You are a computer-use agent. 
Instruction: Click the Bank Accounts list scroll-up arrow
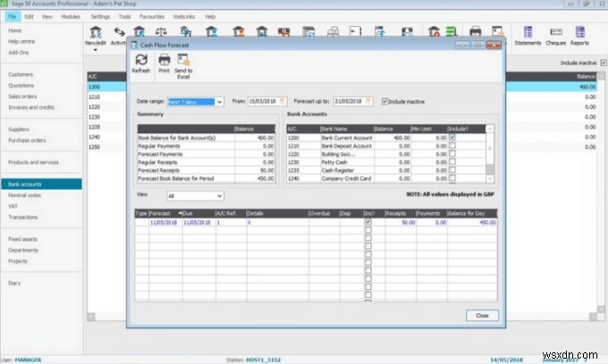[x=490, y=129]
